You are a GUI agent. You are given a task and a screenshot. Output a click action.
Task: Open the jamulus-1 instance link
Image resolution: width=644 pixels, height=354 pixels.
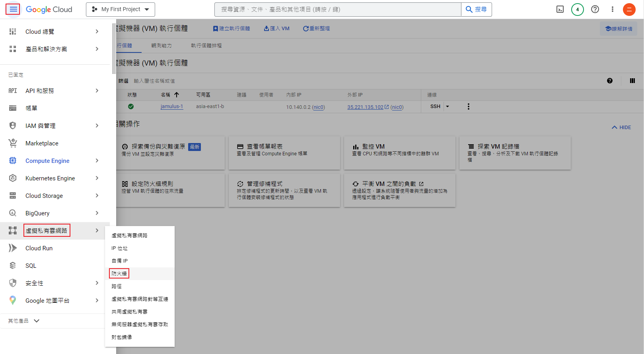(171, 106)
